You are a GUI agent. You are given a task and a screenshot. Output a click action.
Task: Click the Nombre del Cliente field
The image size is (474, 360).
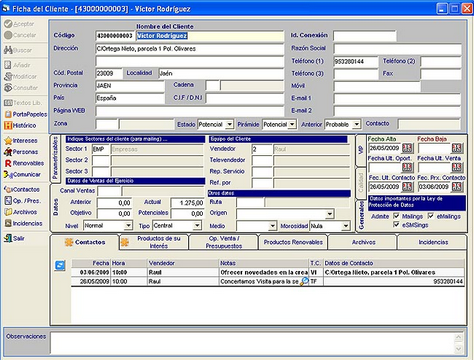(210, 36)
